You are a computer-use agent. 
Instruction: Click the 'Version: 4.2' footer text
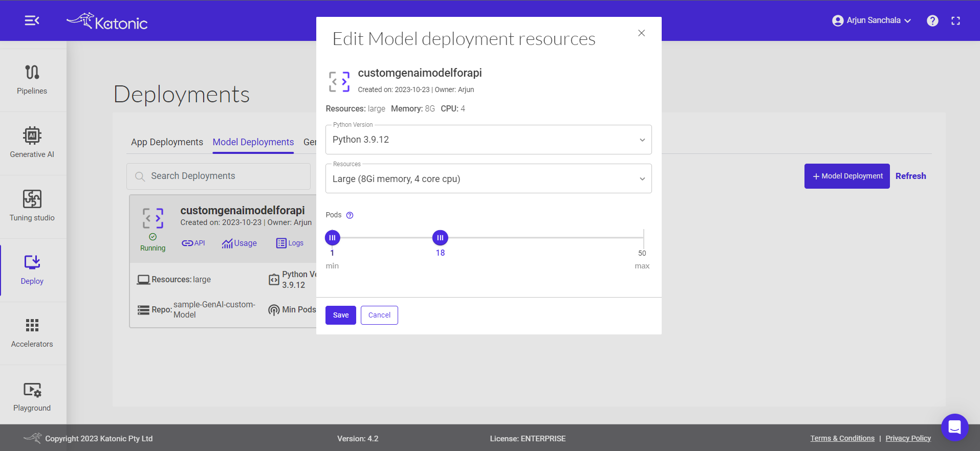pos(358,439)
